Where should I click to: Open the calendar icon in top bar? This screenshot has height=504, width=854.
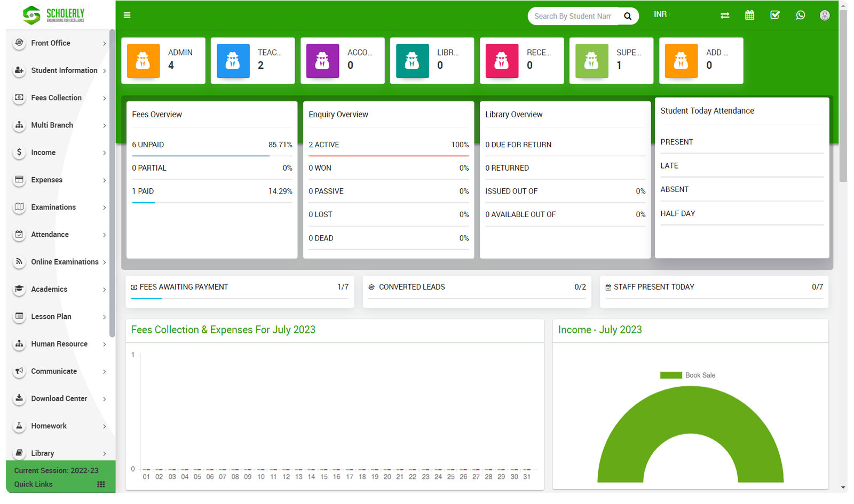749,15
